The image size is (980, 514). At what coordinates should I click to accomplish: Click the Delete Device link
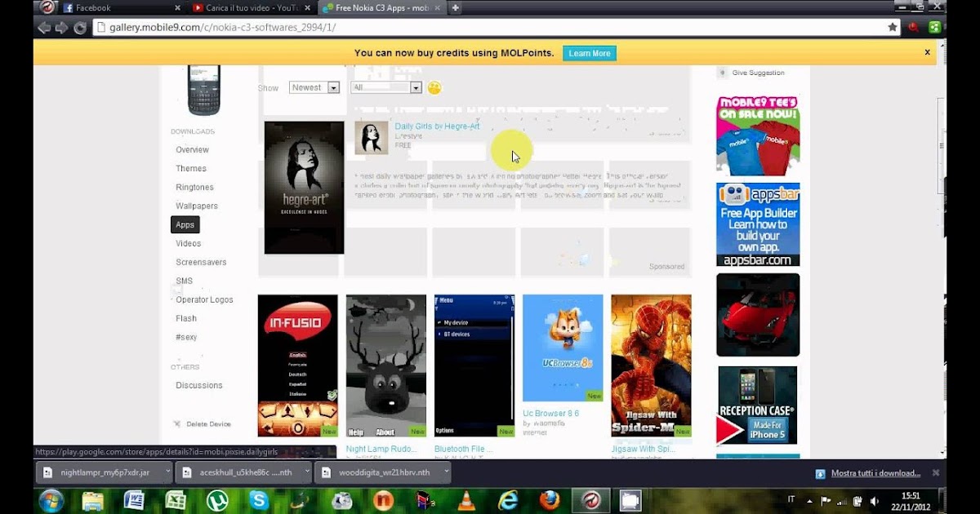coord(208,424)
